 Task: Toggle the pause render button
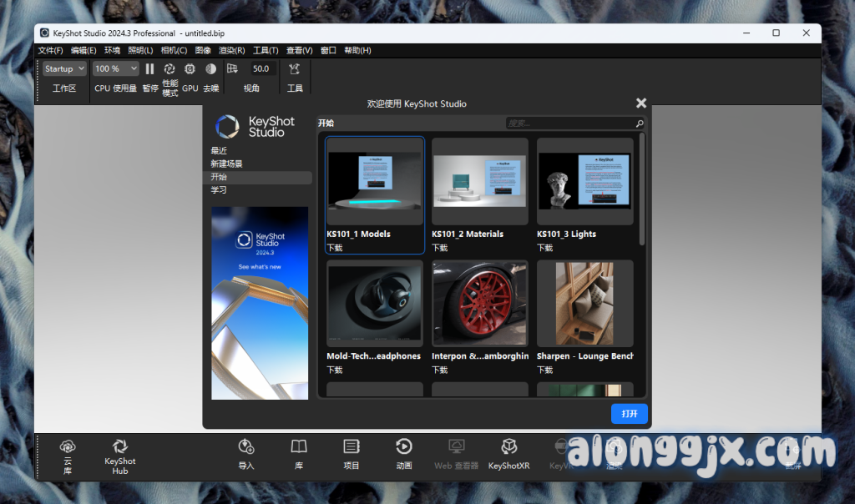[x=150, y=69]
